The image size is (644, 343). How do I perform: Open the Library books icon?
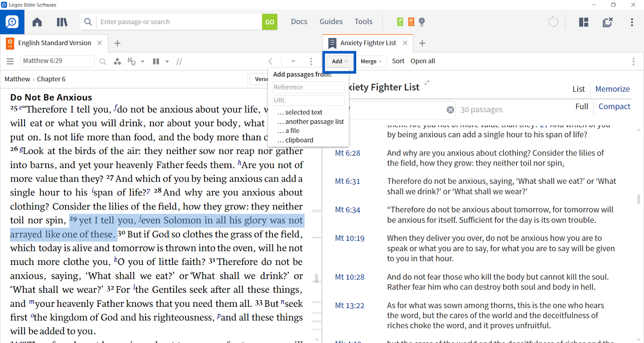(62, 22)
